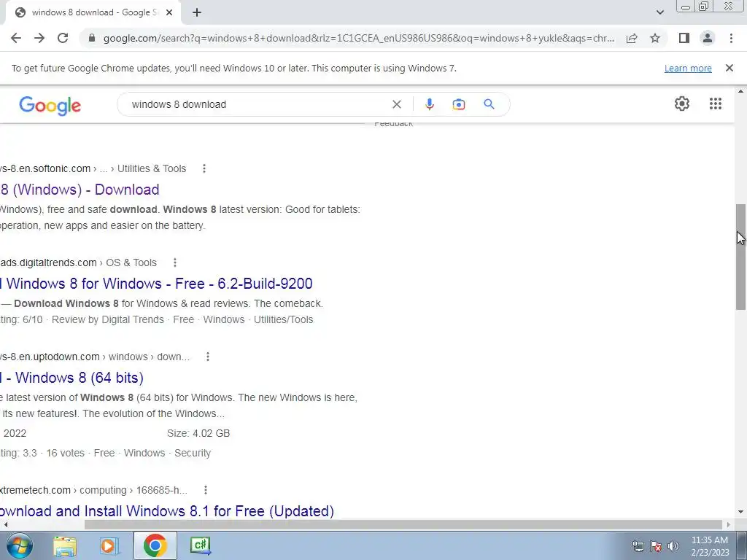Open the Google apps grid
The image size is (747, 560).
[x=715, y=104]
